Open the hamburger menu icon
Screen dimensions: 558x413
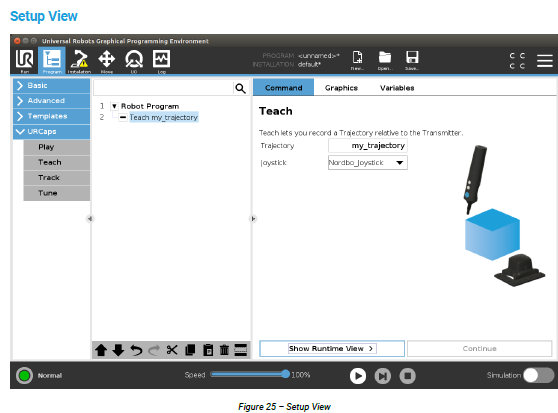pyautogui.click(x=544, y=60)
